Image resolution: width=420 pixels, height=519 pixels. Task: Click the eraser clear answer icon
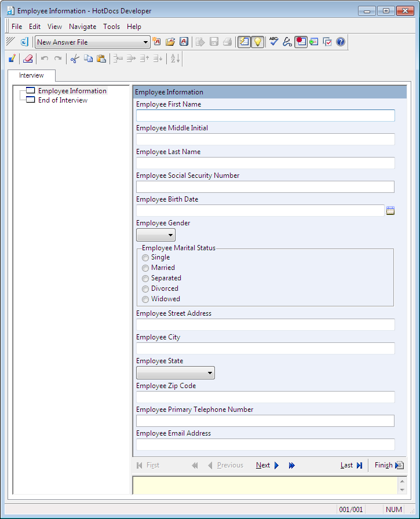27,59
